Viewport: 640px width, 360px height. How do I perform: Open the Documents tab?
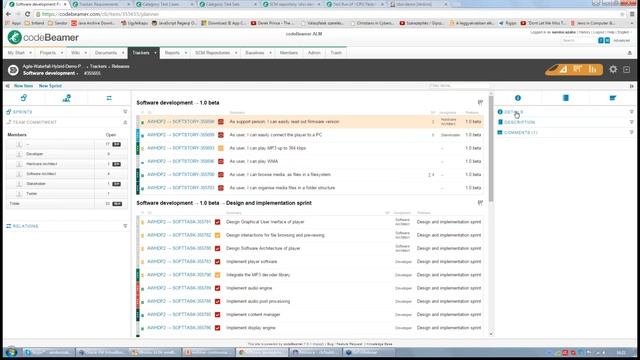click(x=106, y=53)
